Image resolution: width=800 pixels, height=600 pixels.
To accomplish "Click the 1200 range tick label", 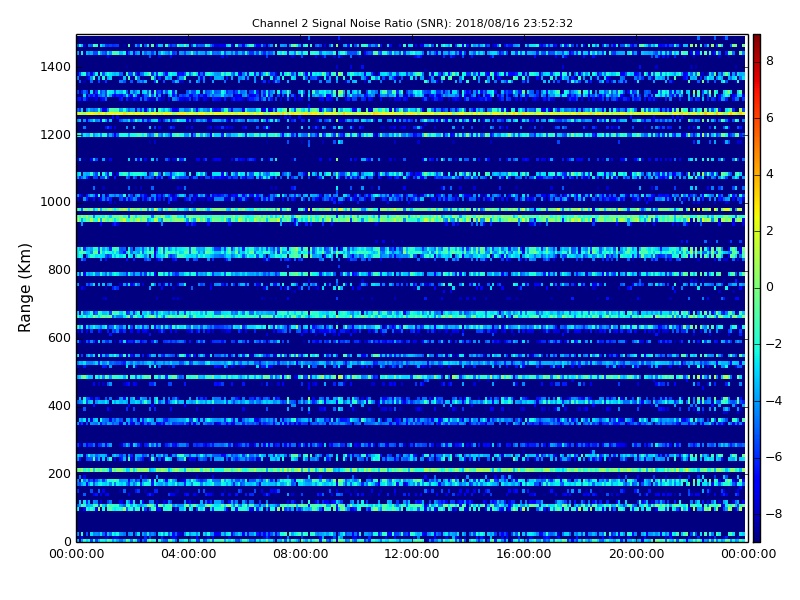I will 56,135.
